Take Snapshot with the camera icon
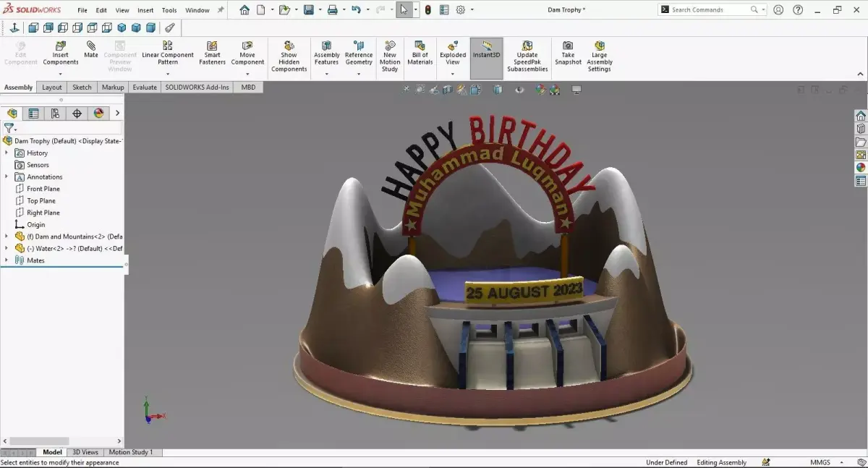The width and height of the screenshot is (868, 468). pyautogui.click(x=568, y=54)
